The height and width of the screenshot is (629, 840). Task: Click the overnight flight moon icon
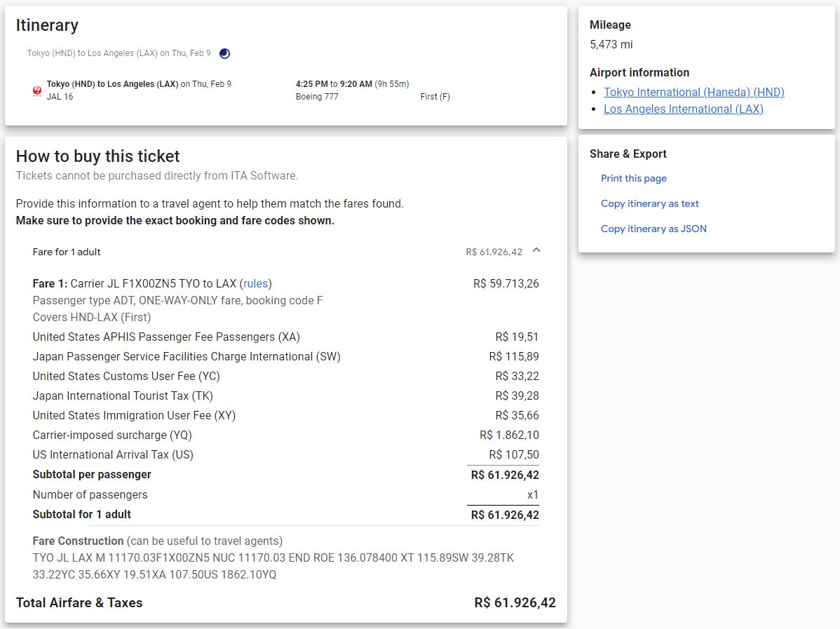pyautogui.click(x=225, y=53)
